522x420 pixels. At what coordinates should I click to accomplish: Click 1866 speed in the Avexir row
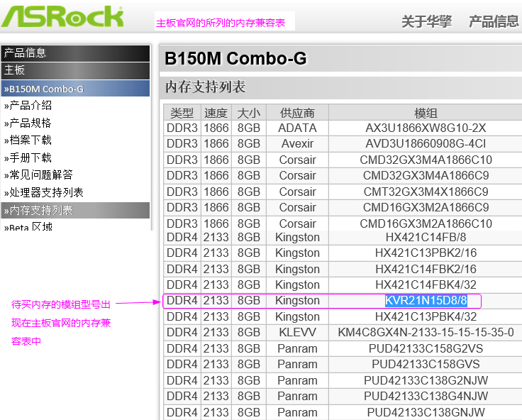click(x=216, y=144)
